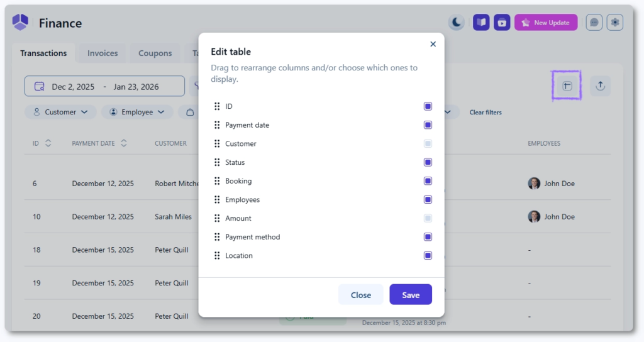Viewport: 644px width, 342px height.
Task: Click the drag handle next to Location
Action: pyautogui.click(x=217, y=256)
